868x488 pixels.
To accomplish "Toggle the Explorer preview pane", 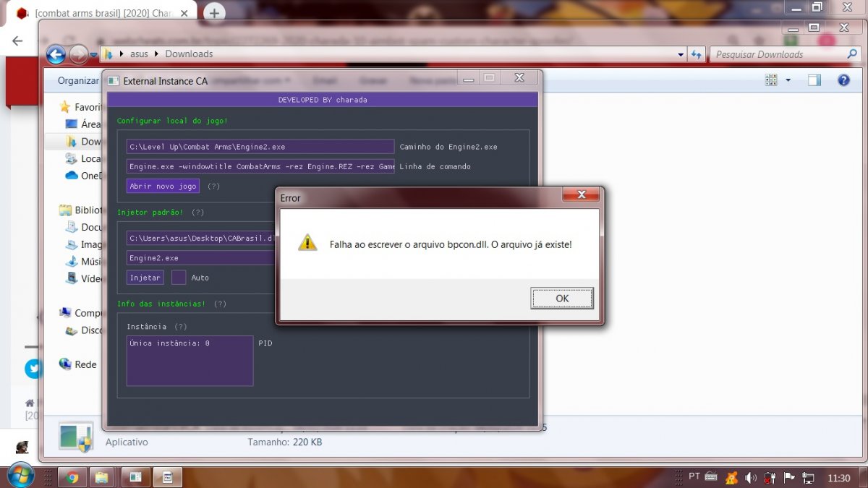I will point(814,80).
